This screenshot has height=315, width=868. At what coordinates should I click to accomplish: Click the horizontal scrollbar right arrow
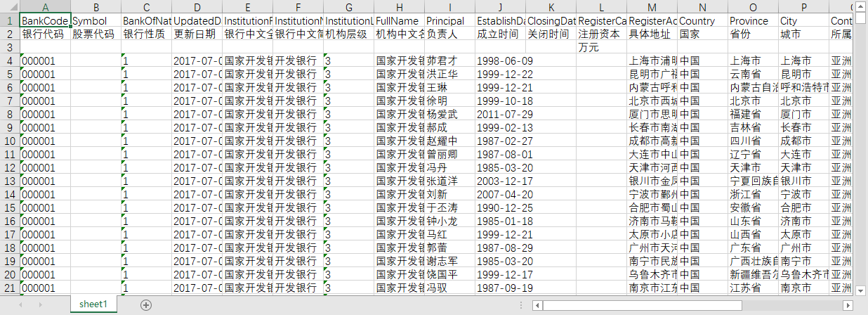pyautogui.click(x=848, y=305)
